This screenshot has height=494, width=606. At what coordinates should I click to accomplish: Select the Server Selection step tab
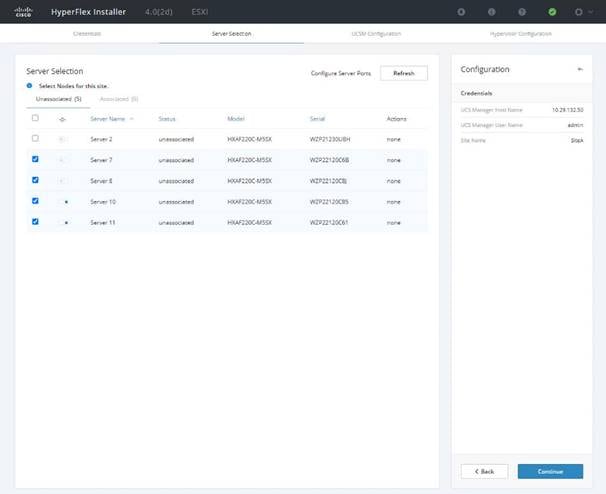point(232,34)
